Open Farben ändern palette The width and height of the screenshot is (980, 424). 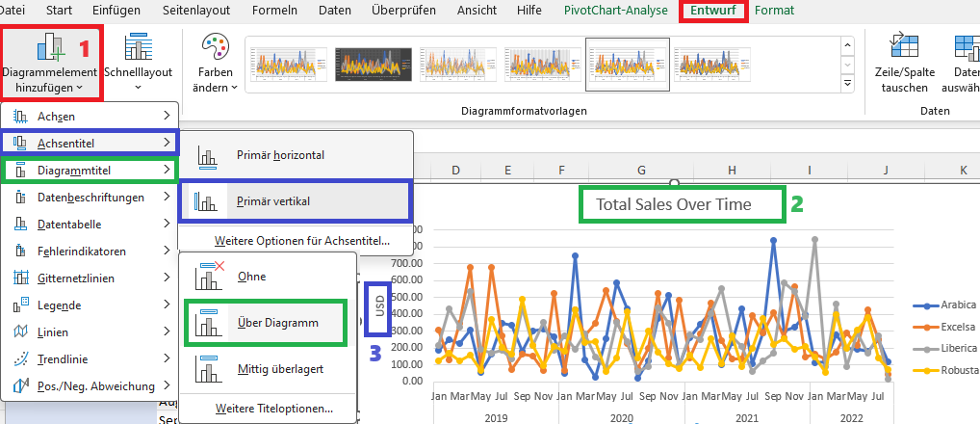(x=215, y=63)
